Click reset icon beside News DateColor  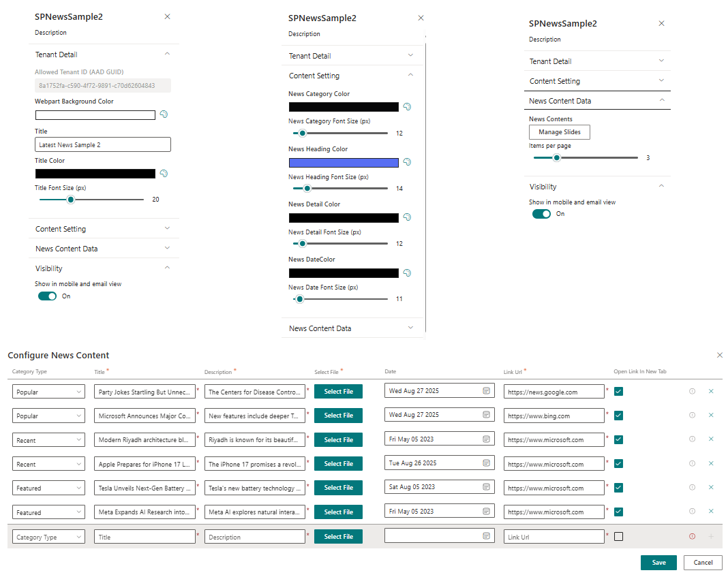pos(407,272)
